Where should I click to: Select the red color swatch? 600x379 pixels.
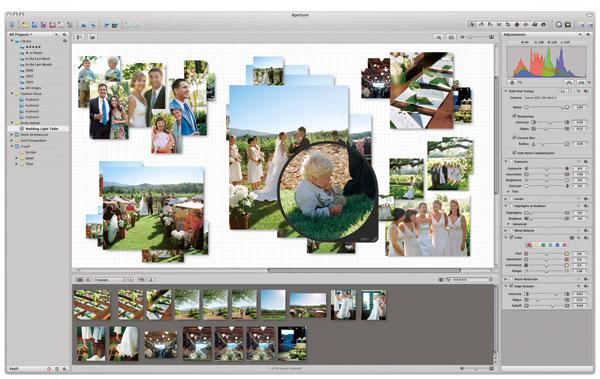pyautogui.click(x=529, y=245)
